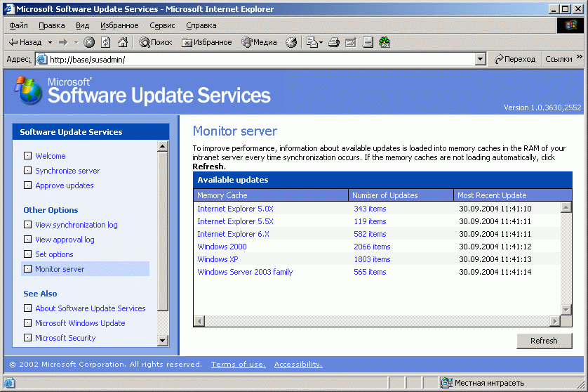Image resolution: width=588 pixels, height=392 pixels.
Task: Click the Переход (Go) button
Action: (515, 59)
